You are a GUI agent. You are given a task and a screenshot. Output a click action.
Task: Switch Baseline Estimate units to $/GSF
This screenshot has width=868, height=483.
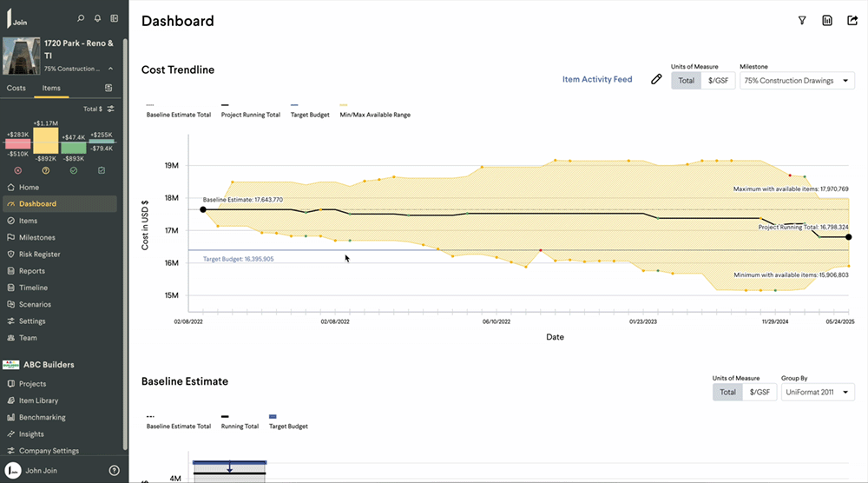coord(759,393)
